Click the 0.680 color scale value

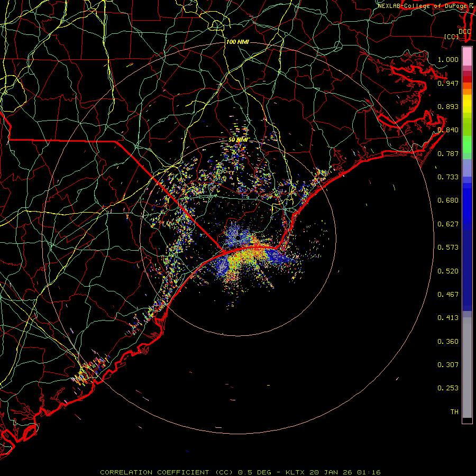click(448, 200)
